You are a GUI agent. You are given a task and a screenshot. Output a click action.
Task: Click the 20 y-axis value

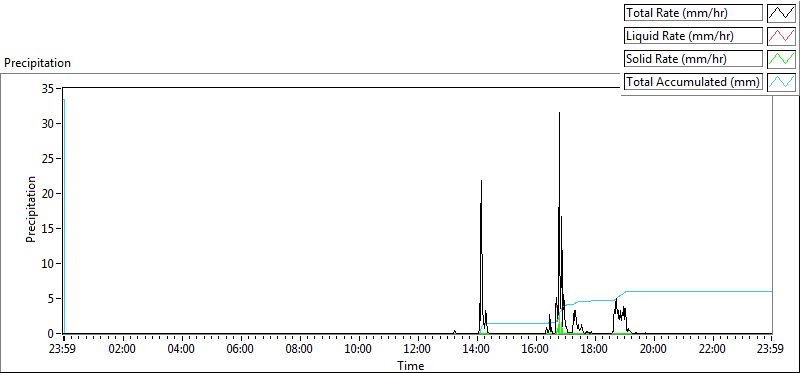48,193
